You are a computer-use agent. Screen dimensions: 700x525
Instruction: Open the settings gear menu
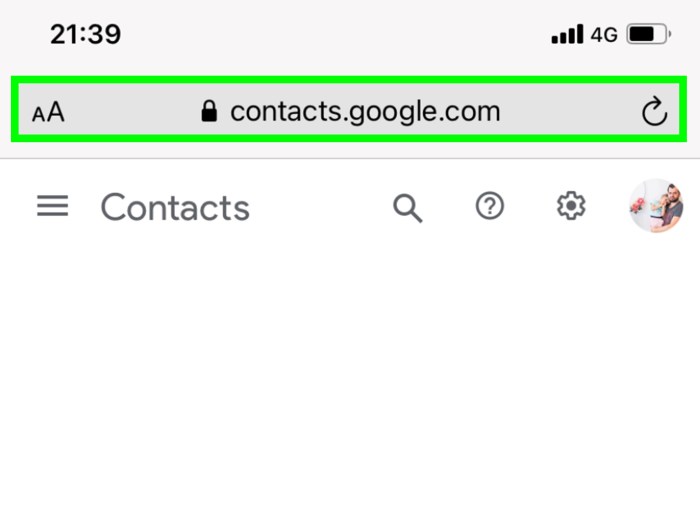[x=570, y=207]
